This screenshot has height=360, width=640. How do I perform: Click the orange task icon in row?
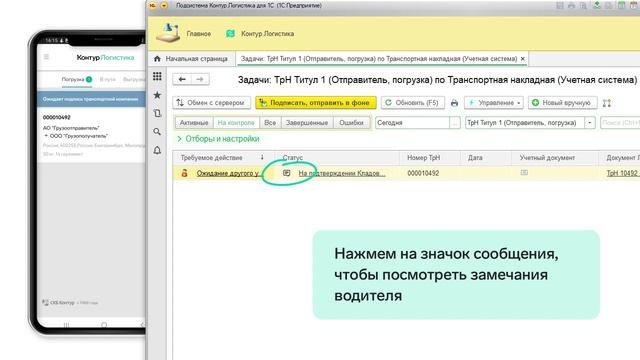(184, 173)
